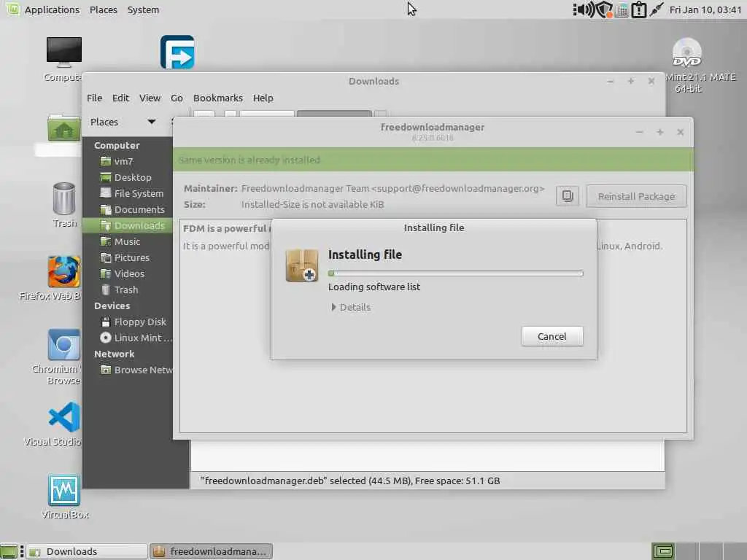Open the Free Download Manager desktop icon

click(x=177, y=52)
